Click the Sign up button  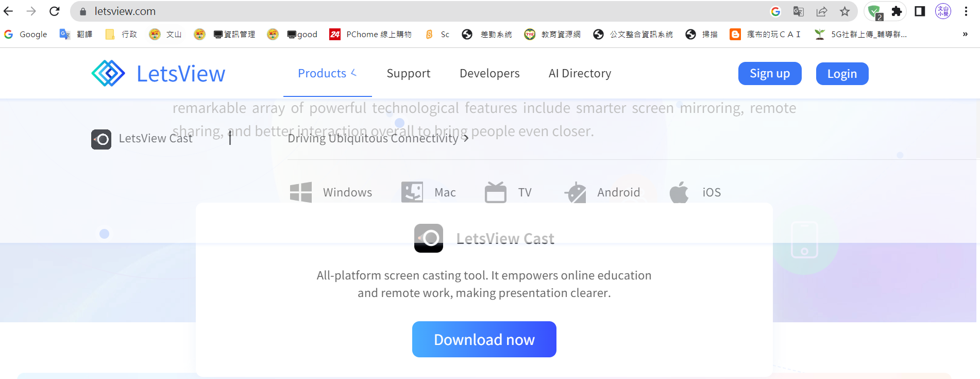770,73
